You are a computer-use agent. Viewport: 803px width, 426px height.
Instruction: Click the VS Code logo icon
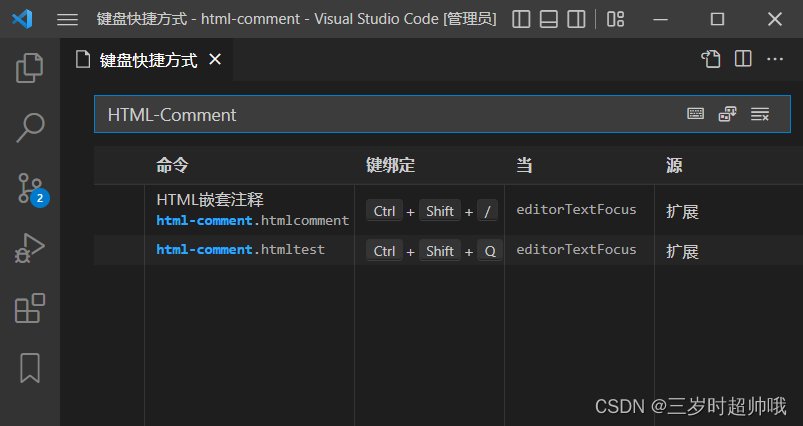(22, 19)
